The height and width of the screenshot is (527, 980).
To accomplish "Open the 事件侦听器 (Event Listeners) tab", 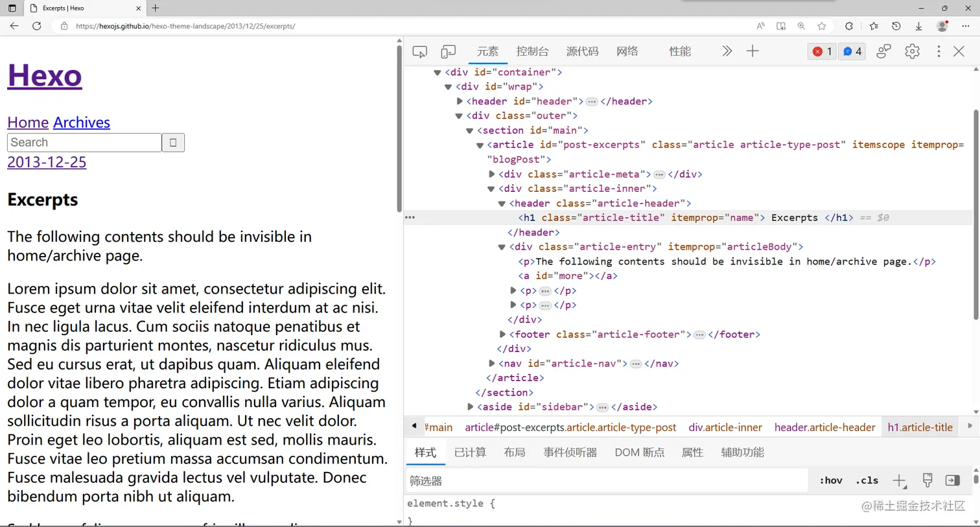I will coord(570,452).
